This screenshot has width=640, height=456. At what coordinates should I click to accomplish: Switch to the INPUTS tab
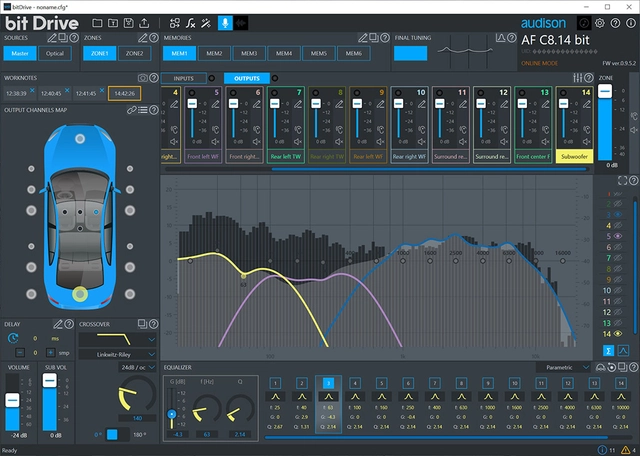(x=184, y=78)
